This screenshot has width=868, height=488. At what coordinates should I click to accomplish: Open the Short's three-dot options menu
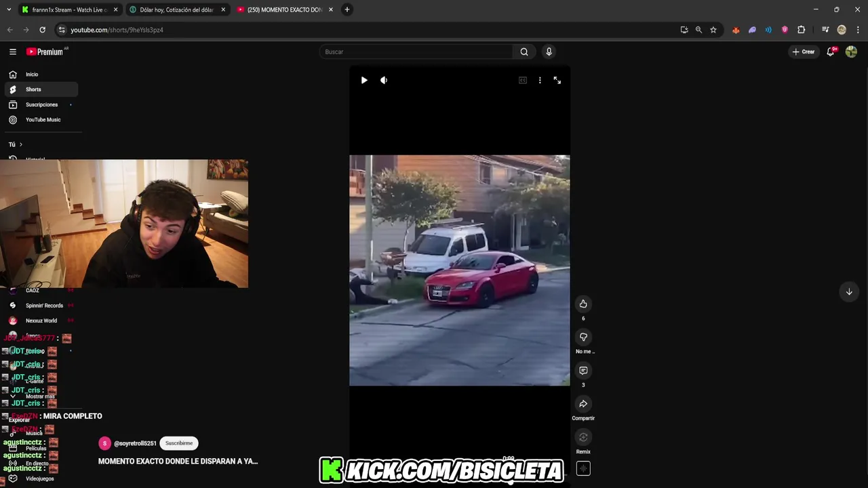point(540,80)
